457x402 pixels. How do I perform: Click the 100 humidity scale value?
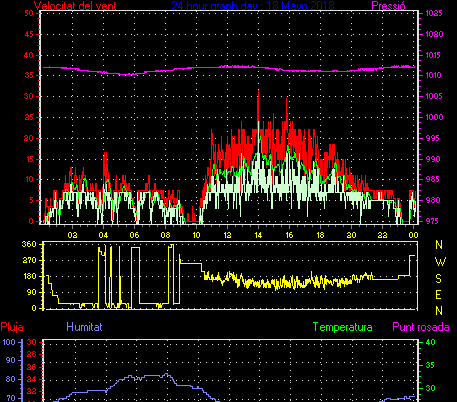click(x=9, y=342)
